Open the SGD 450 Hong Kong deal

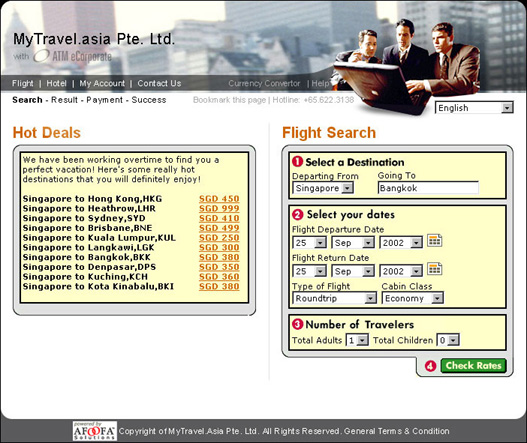point(219,199)
